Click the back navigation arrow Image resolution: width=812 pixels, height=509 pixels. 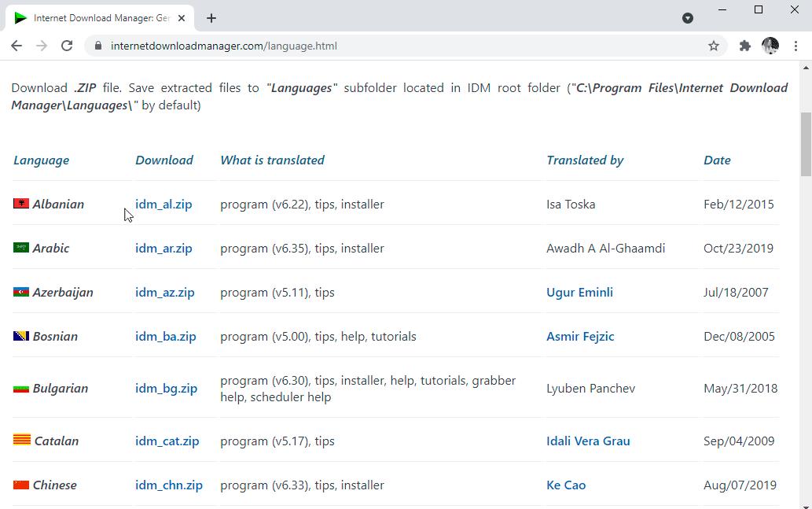[16, 46]
